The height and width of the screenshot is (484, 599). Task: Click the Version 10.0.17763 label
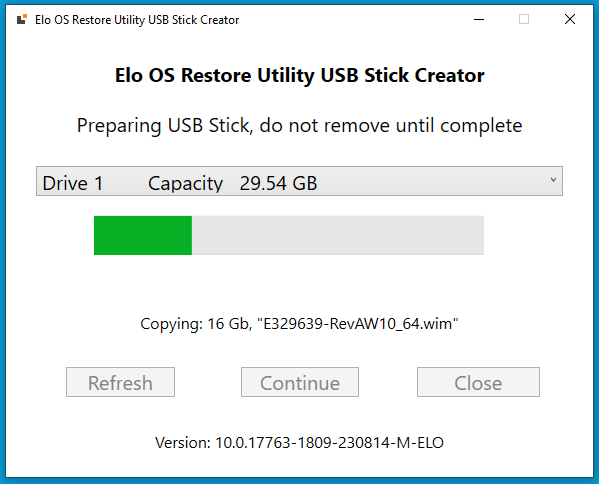[299, 443]
